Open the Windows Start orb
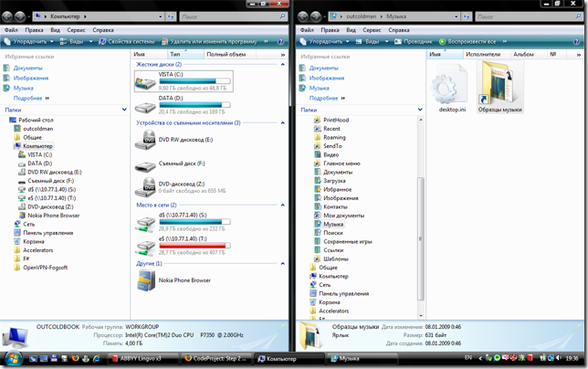The image size is (588, 369). pos(13,358)
